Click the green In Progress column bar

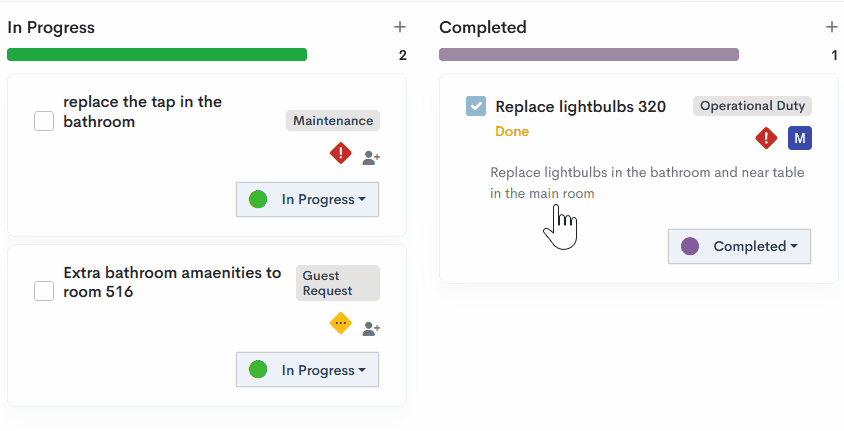[x=157, y=55]
